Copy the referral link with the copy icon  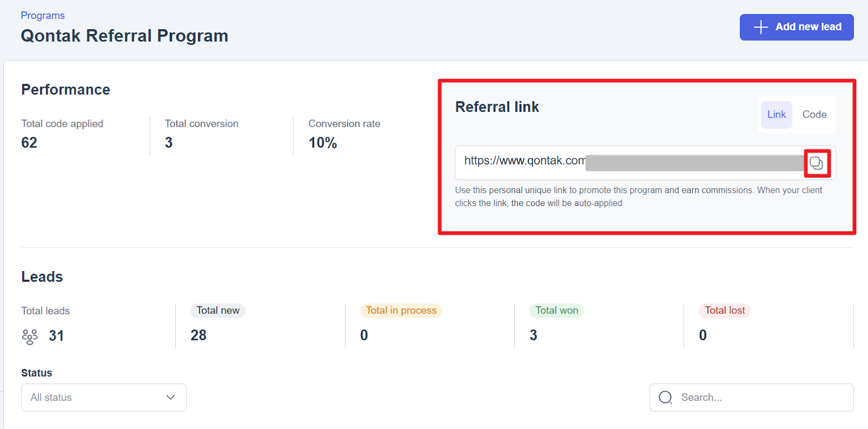816,163
